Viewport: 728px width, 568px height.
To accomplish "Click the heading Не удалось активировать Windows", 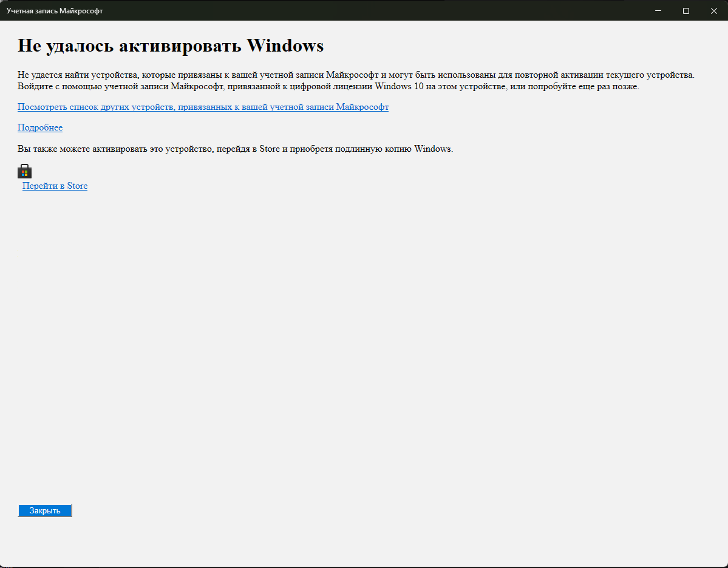I will 171,46.
